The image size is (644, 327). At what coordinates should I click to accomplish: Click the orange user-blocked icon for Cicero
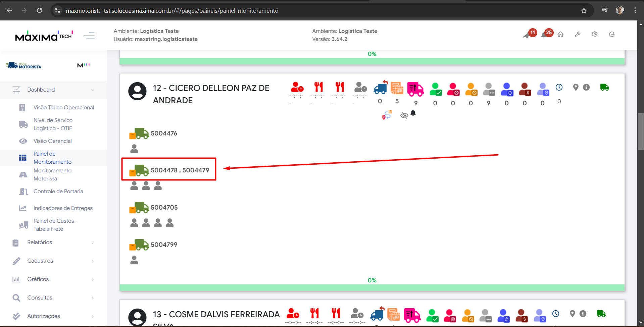click(x=471, y=89)
